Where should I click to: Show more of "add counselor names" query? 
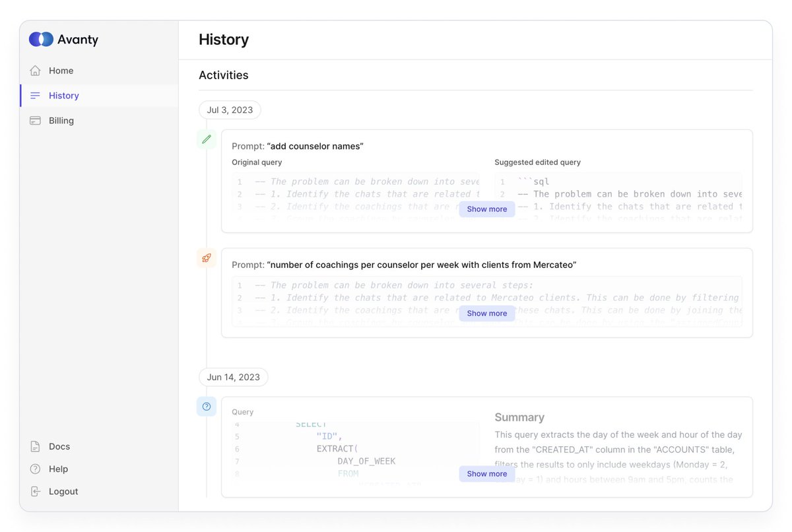[x=487, y=209]
